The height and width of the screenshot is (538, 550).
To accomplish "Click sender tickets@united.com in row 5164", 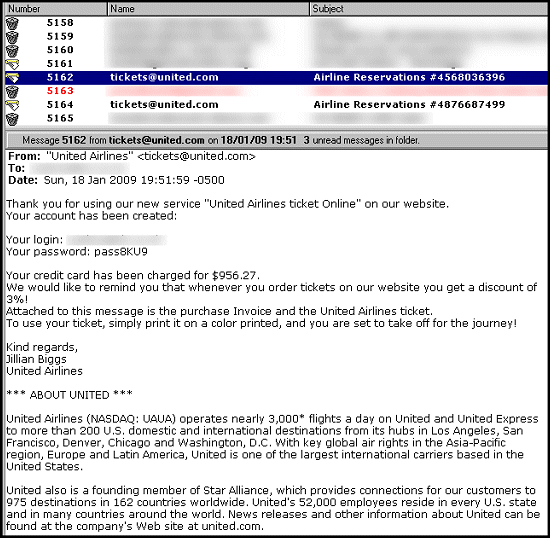I will click(164, 105).
